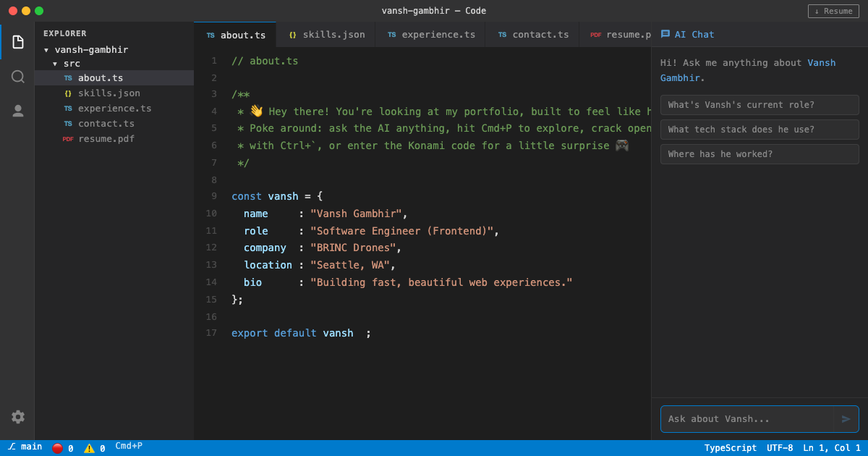The height and width of the screenshot is (456, 868).
Task: Collapse the src folder
Action: (x=54, y=63)
